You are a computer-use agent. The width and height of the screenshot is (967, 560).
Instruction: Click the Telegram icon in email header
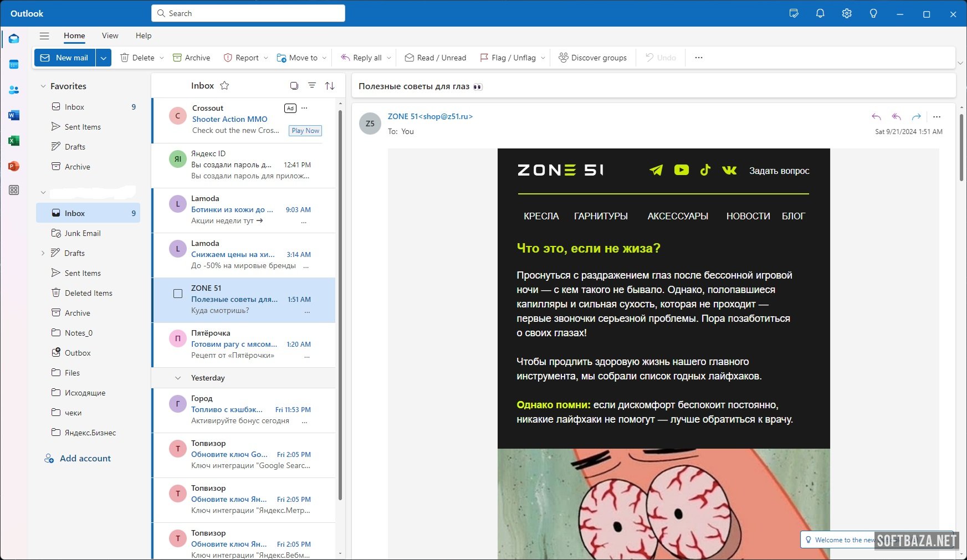pos(656,170)
